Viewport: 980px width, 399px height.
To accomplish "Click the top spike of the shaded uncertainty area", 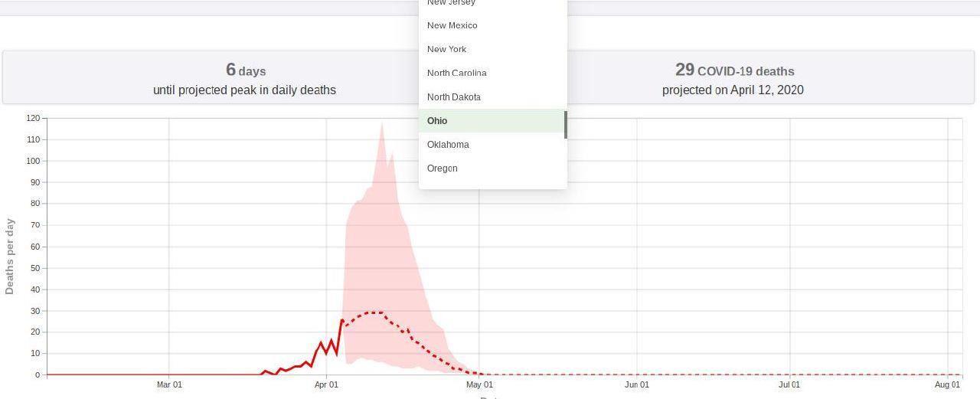I will (382, 123).
